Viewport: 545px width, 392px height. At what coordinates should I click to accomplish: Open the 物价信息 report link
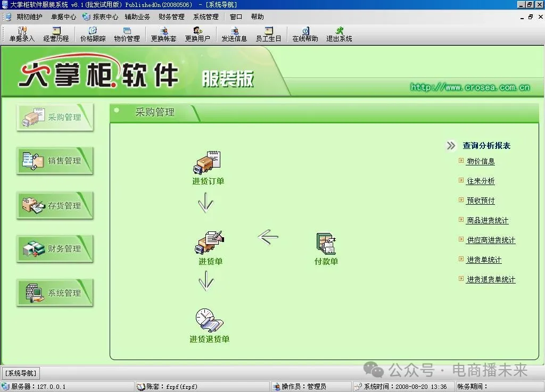[x=481, y=161]
